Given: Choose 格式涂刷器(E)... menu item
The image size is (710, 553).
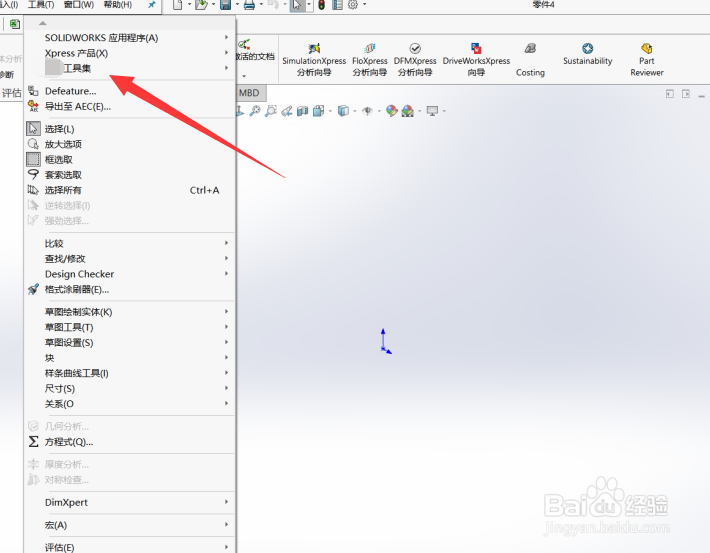Looking at the screenshot, I should (130, 289).
